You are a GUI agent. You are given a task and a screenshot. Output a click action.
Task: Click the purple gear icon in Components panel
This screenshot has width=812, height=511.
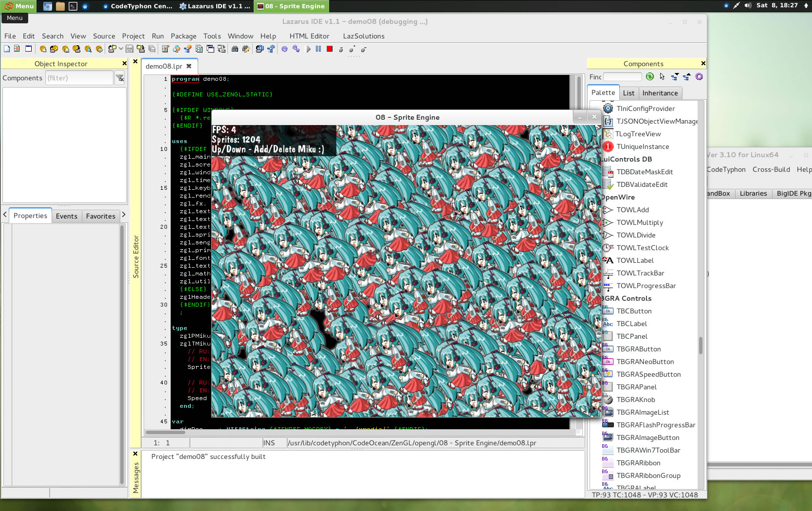699,76
